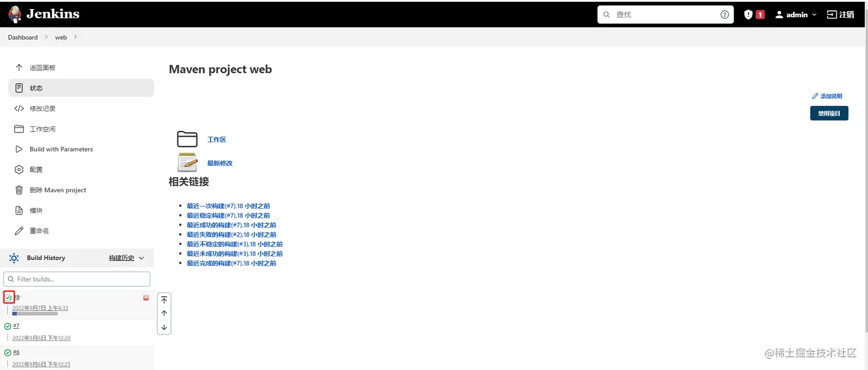This screenshot has height=370, width=868.
Task: Open the 工作区 link
Action: (216, 139)
